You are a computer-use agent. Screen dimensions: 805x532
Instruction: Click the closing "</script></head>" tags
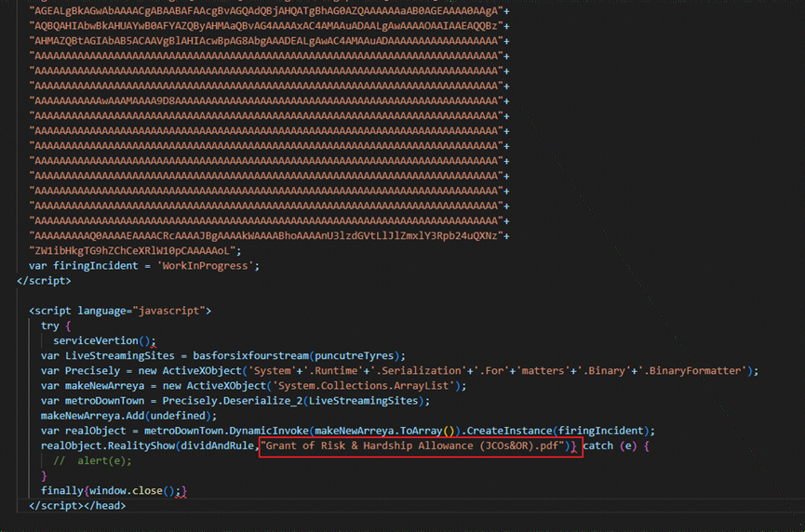click(x=77, y=506)
